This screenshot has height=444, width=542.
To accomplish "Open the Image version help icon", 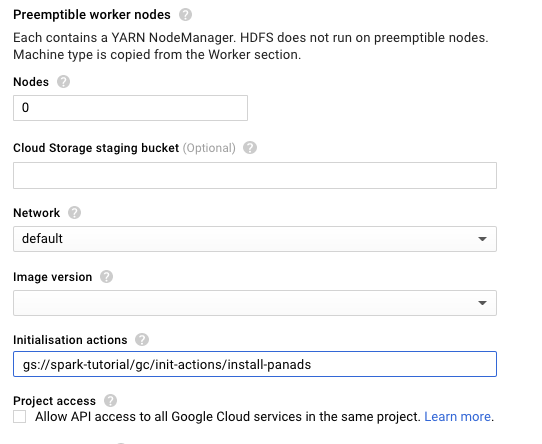I will [x=106, y=277].
